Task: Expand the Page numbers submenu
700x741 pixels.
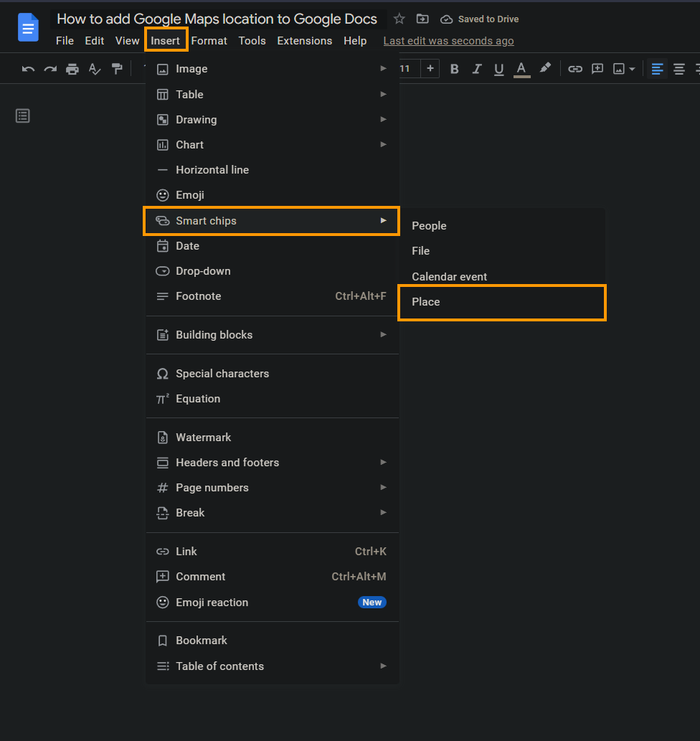Action: coord(273,487)
